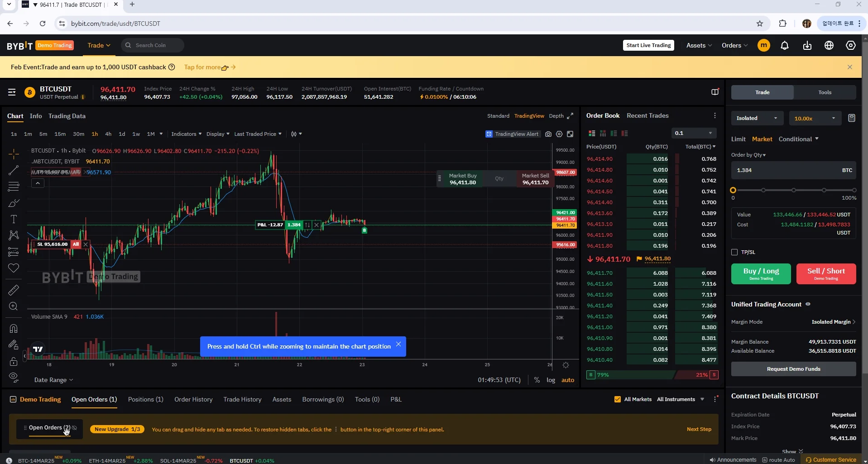Switch to the Recent Trades tab

click(x=647, y=115)
